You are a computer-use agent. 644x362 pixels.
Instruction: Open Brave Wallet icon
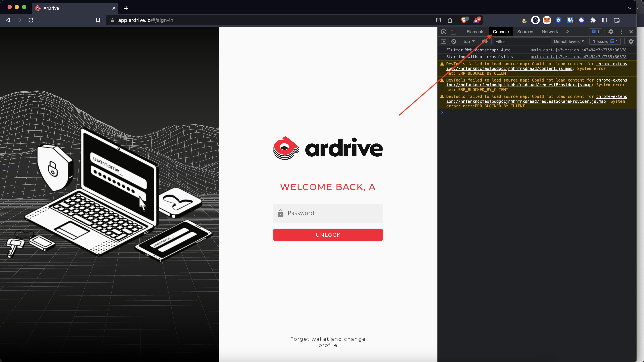pyautogui.click(x=617, y=20)
